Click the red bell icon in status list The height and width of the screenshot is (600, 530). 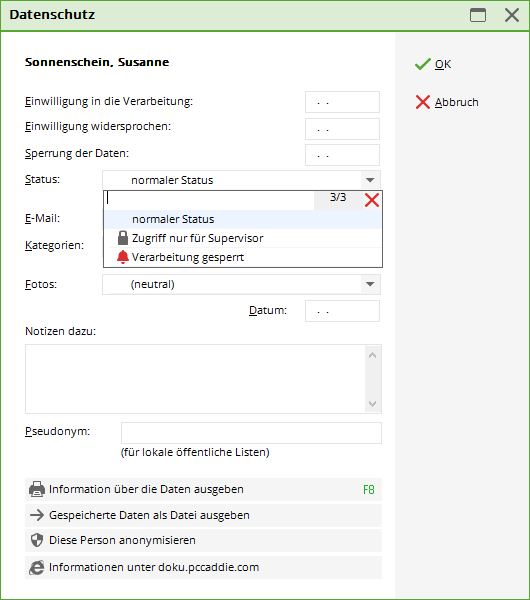(122, 257)
